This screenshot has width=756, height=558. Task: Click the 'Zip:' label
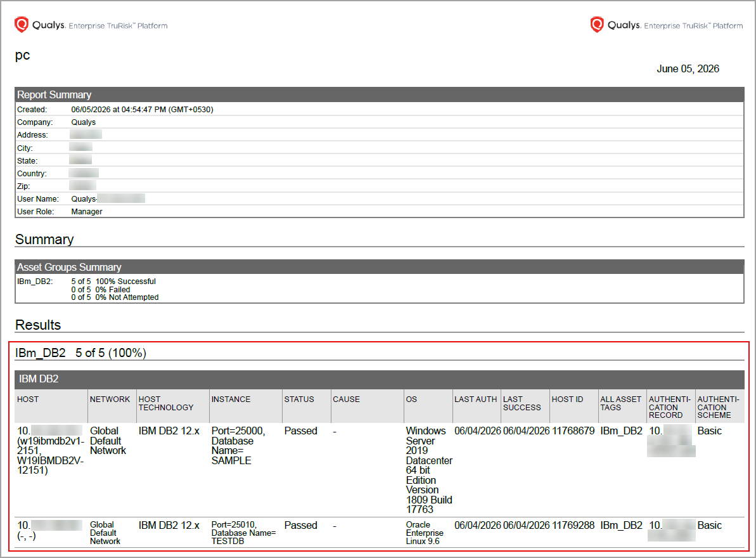click(x=23, y=186)
